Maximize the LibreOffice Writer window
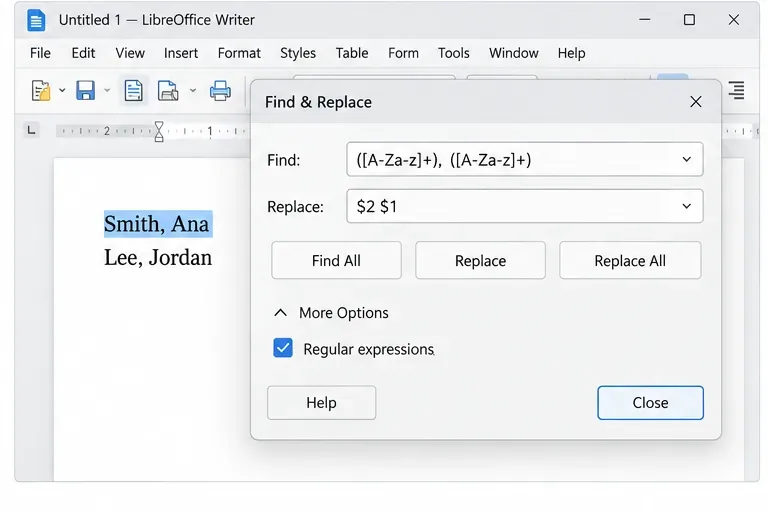 689,20
